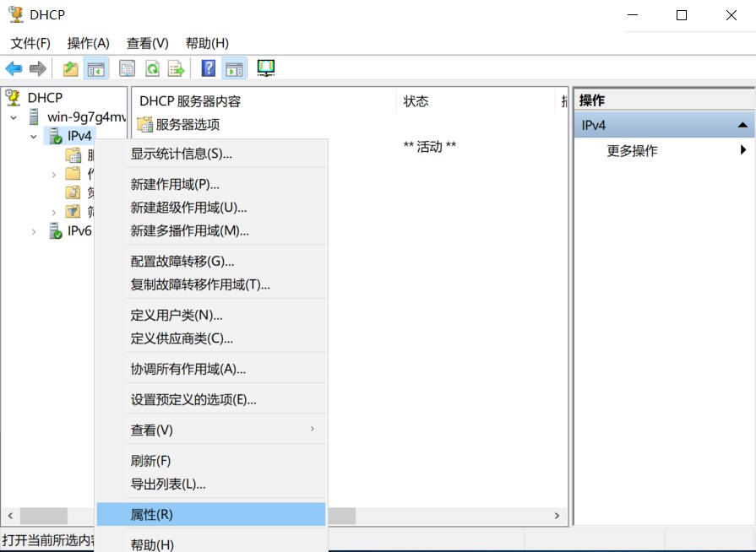Click the properties sheet toolbar icon

128,68
